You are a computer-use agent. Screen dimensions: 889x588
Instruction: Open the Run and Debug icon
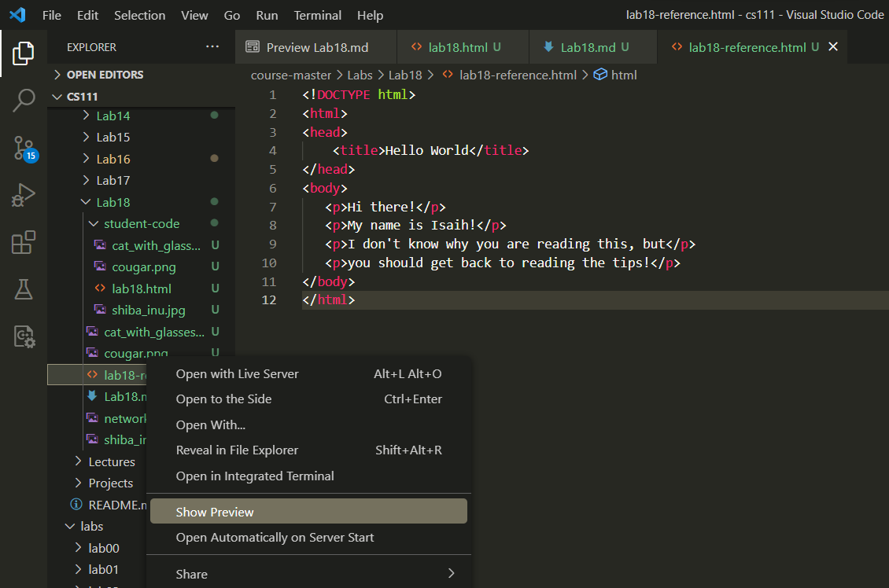(24, 195)
